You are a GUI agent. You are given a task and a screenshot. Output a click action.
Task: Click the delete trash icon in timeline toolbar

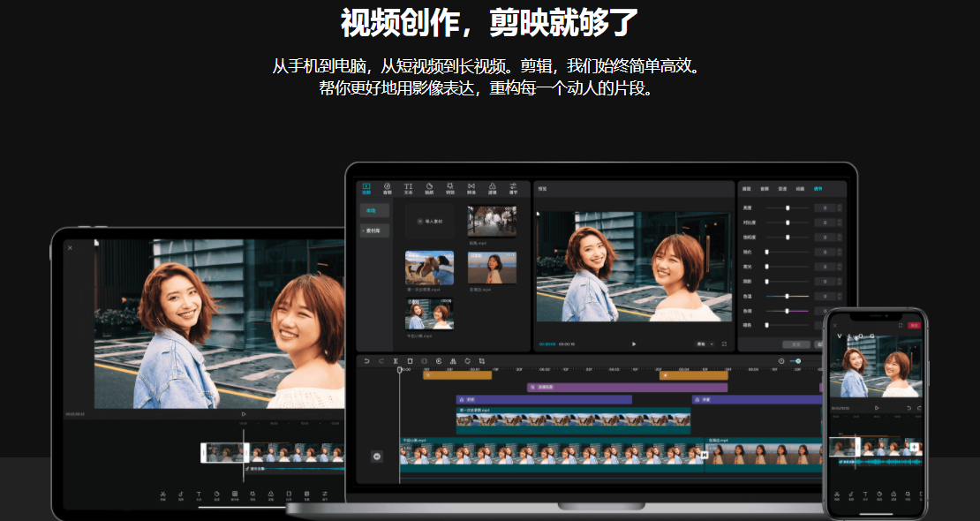(410, 361)
